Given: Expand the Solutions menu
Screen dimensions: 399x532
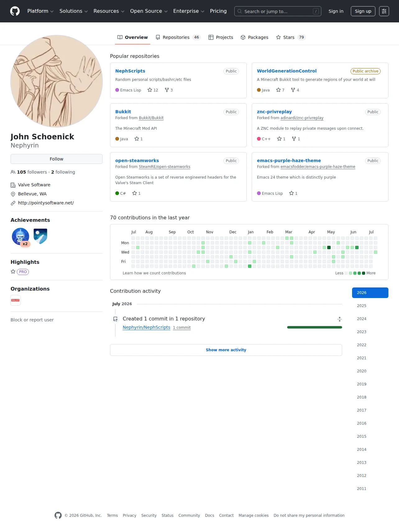Looking at the screenshot, I should point(74,11).
